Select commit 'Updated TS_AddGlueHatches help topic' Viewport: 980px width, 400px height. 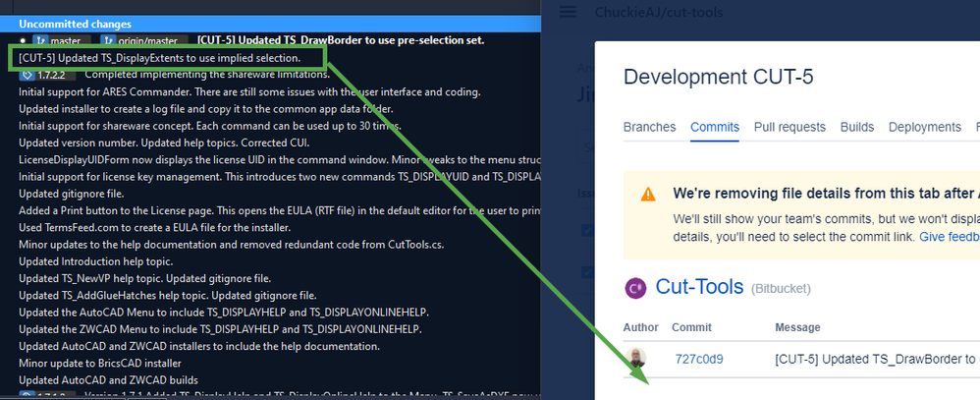[168, 295]
